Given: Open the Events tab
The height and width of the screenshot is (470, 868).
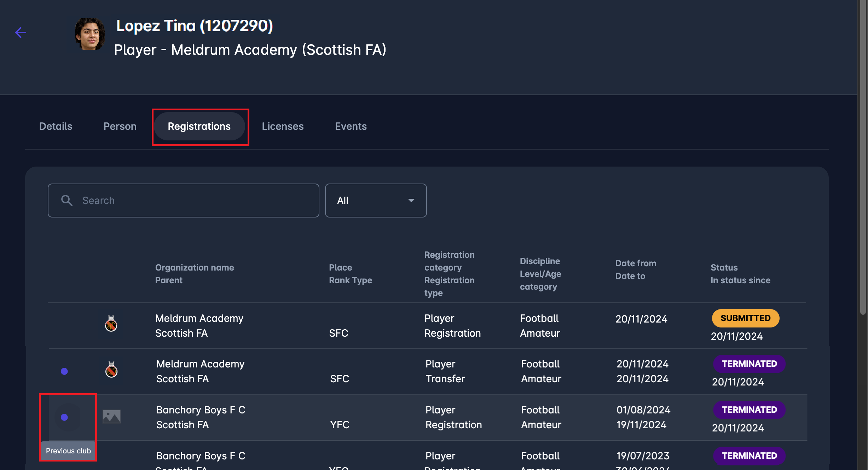Looking at the screenshot, I should (351, 126).
